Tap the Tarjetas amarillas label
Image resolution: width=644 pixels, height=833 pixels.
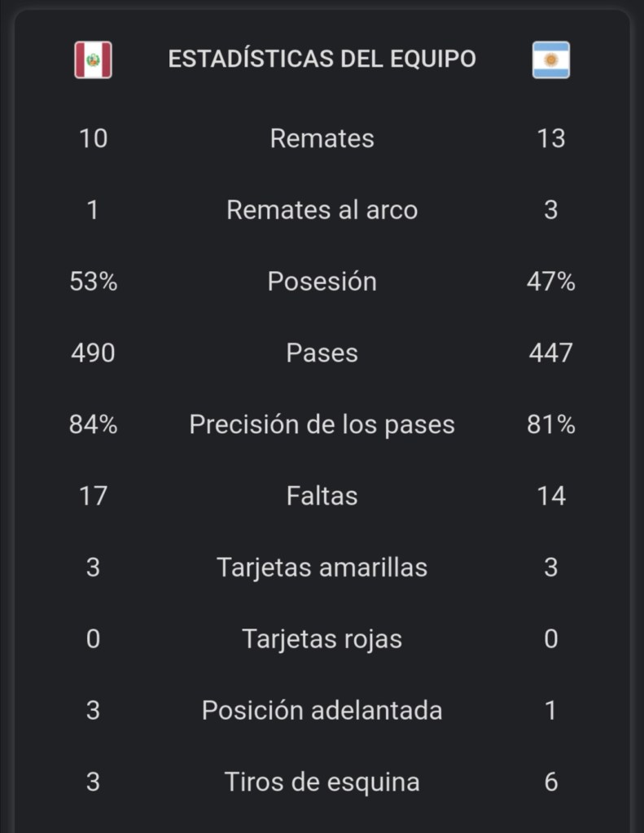coord(322,568)
